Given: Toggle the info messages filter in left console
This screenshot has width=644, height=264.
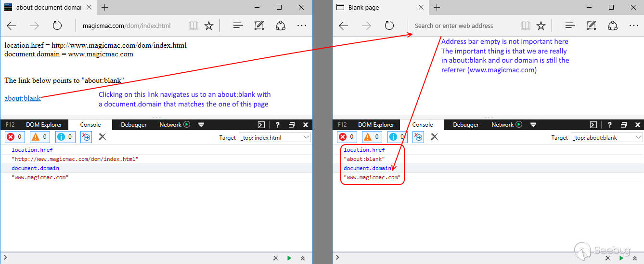Looking at the screenshot, I should (65, 137).
